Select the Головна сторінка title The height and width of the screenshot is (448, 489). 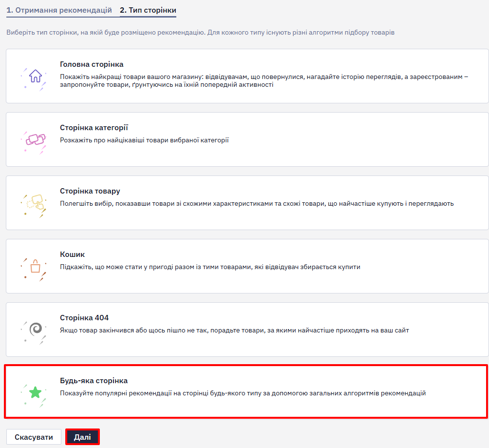tap(92, 64)
